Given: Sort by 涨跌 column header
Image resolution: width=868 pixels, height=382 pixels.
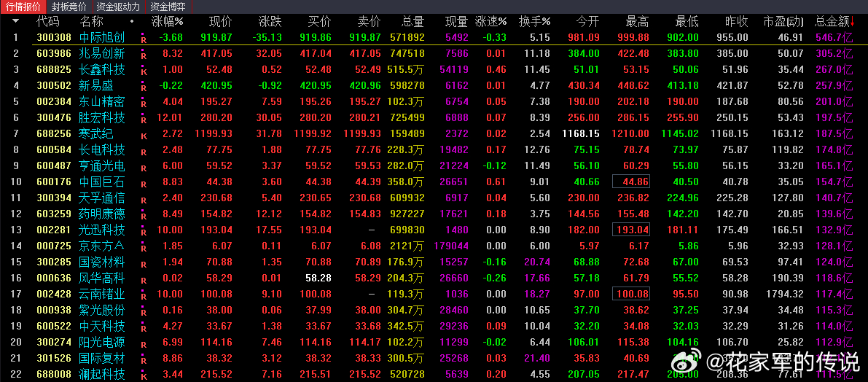Looking at the screenshot, I should click(270, 22).
